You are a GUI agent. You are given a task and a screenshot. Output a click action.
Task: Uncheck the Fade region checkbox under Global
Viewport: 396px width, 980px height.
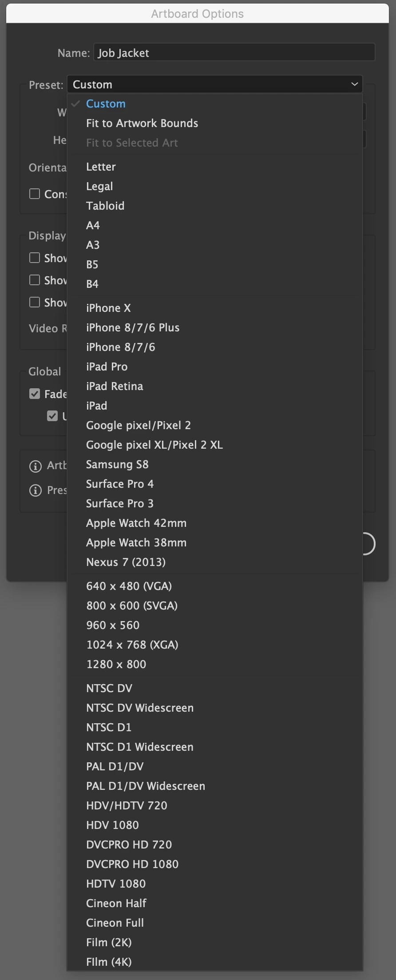(35, 394)
